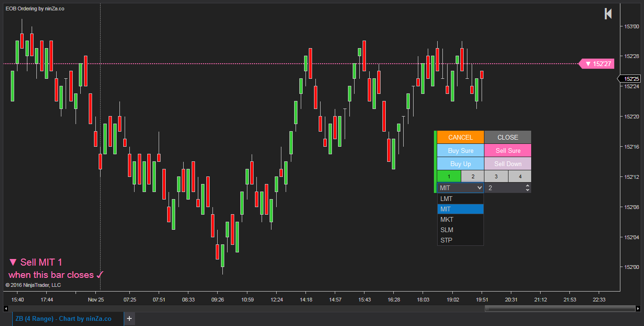Select quantity preset 1
The image size is (644, 326).
[449, 176]
